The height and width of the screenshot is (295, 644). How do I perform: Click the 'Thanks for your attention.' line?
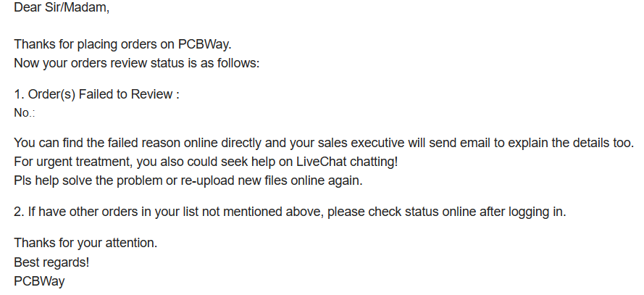tap(85, 244)
